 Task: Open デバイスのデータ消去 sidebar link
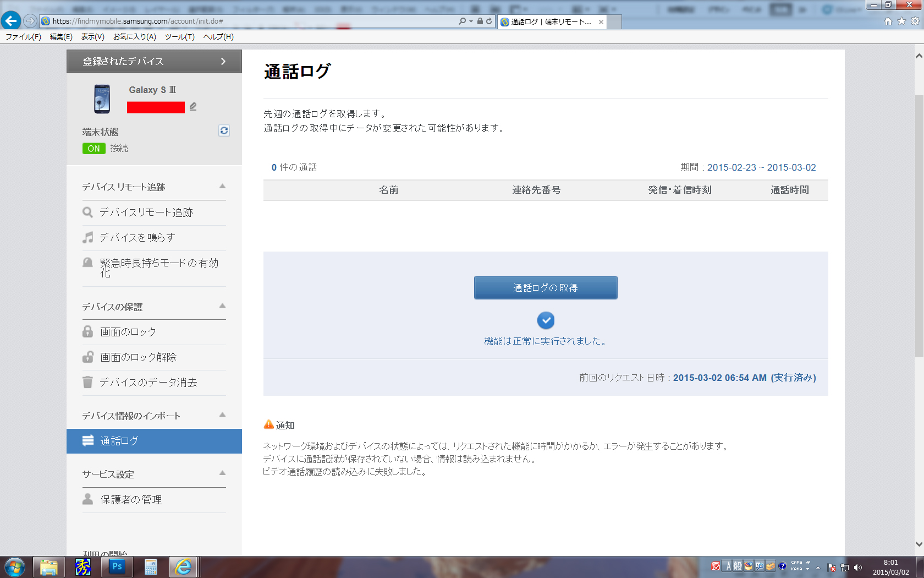point(148,383)
